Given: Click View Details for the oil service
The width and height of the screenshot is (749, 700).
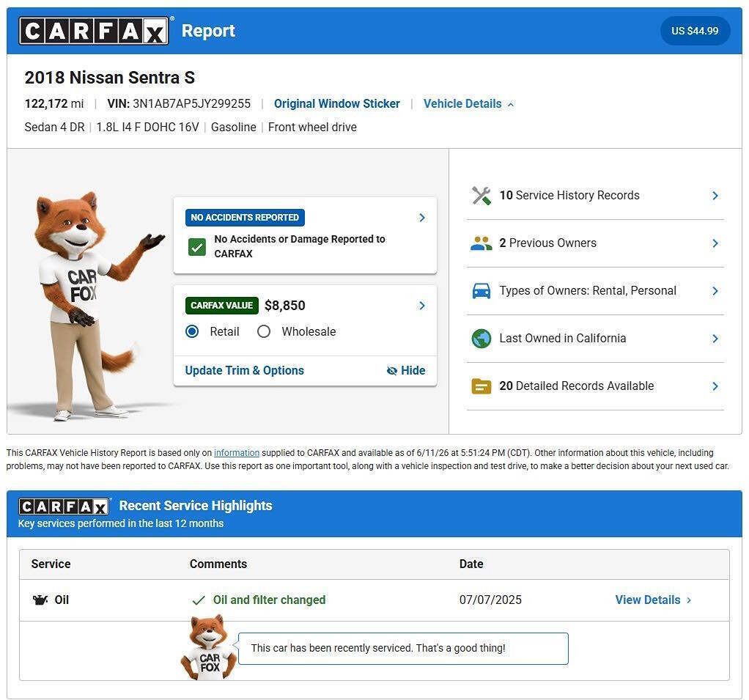Looking at the screenshot, I should 648,600.
